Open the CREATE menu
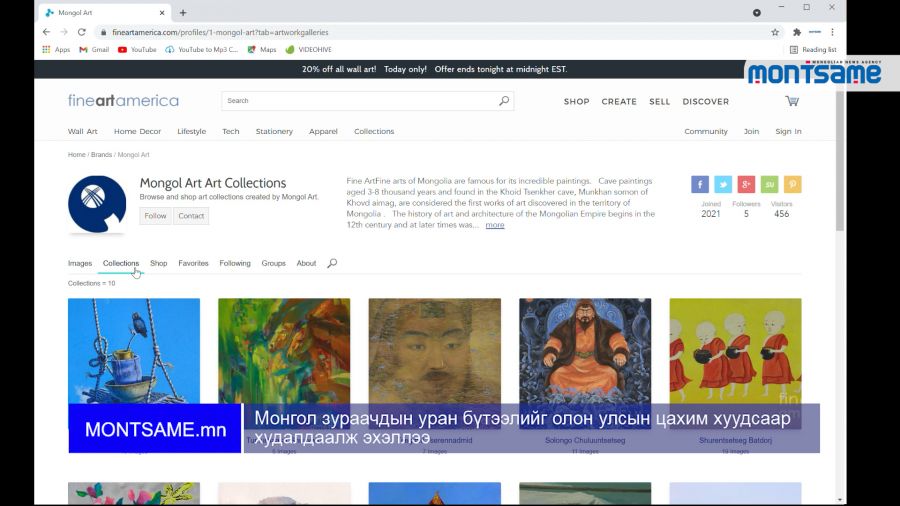Image resolution: width=900 pixels, height=506 pixels. tap(619, 102)
